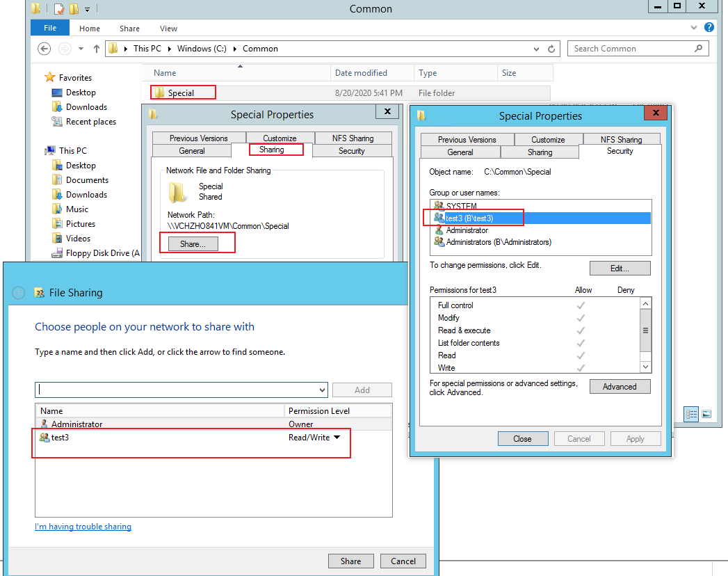Image resolution: width=728 pixels, height=576 pixels.
Task: Open the Downloads folder under Favorites
Action: (86, 106)
